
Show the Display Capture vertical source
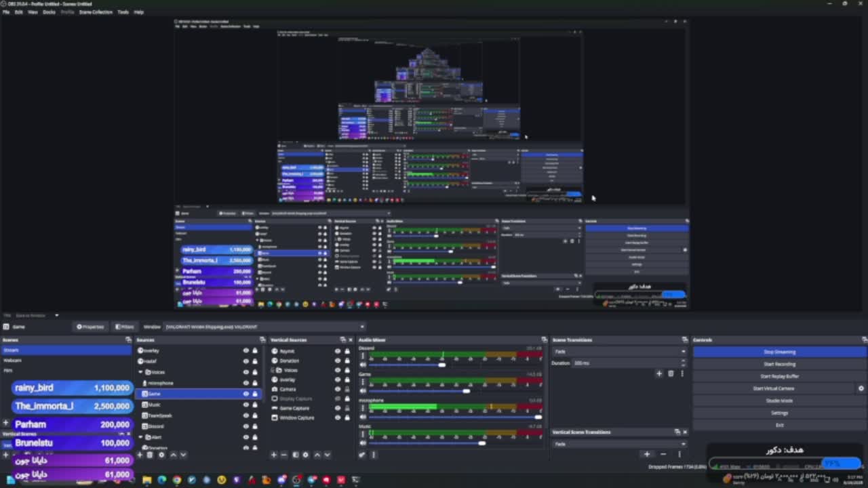point(338,399)
